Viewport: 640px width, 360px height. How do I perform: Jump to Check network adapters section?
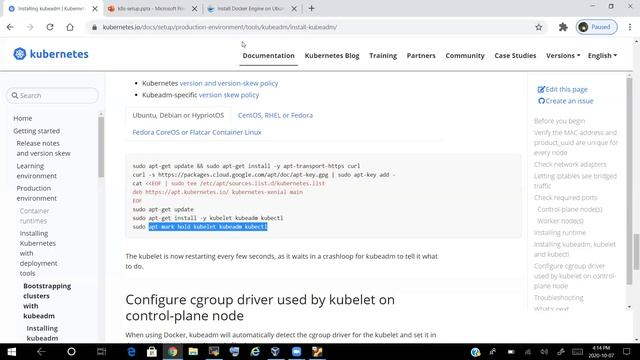(x=570, y=164)
